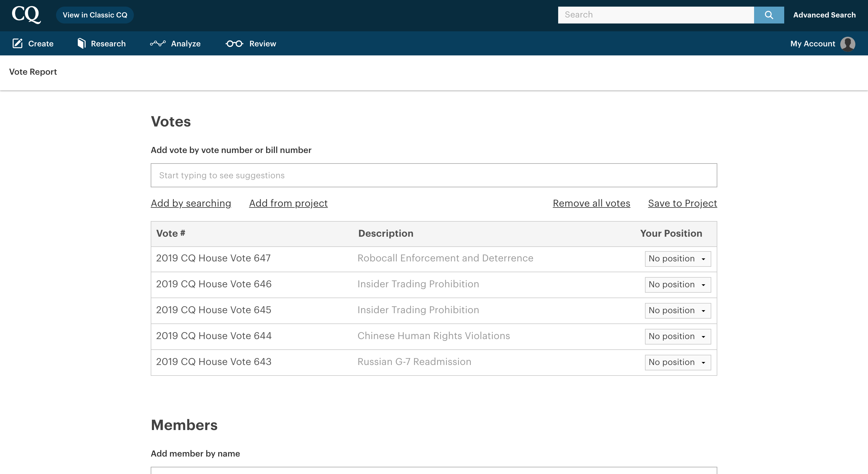Click the Vote Report page title

[33, 72]
